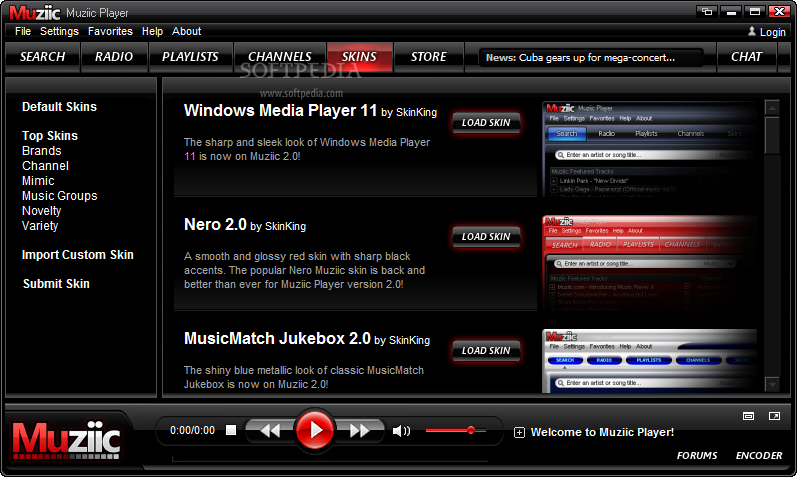Click the skin list scroll up arrow
Image resolution: width=797 pixels, height=477 pixels.
coord(772,107)
